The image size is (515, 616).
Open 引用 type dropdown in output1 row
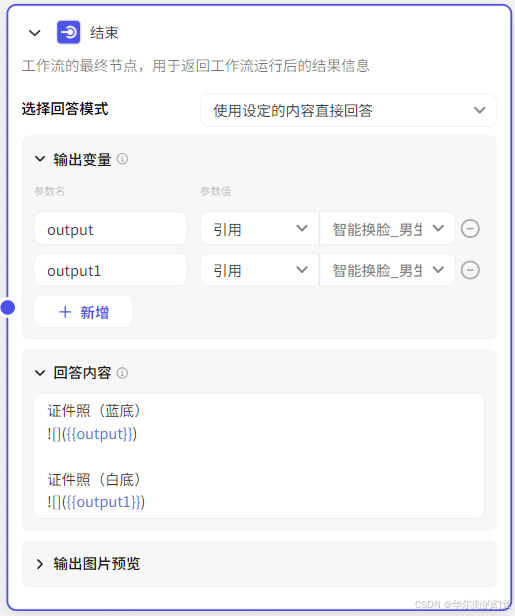point(260,270)
